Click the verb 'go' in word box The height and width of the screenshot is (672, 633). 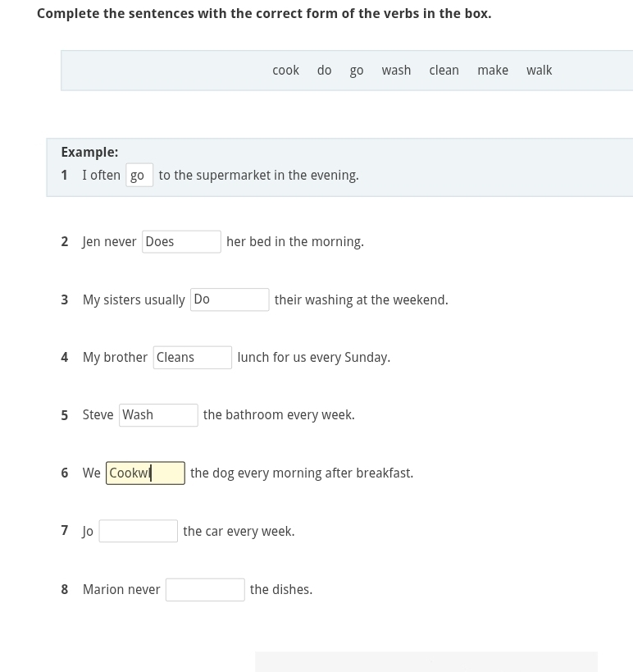click(x=357, y=71)
